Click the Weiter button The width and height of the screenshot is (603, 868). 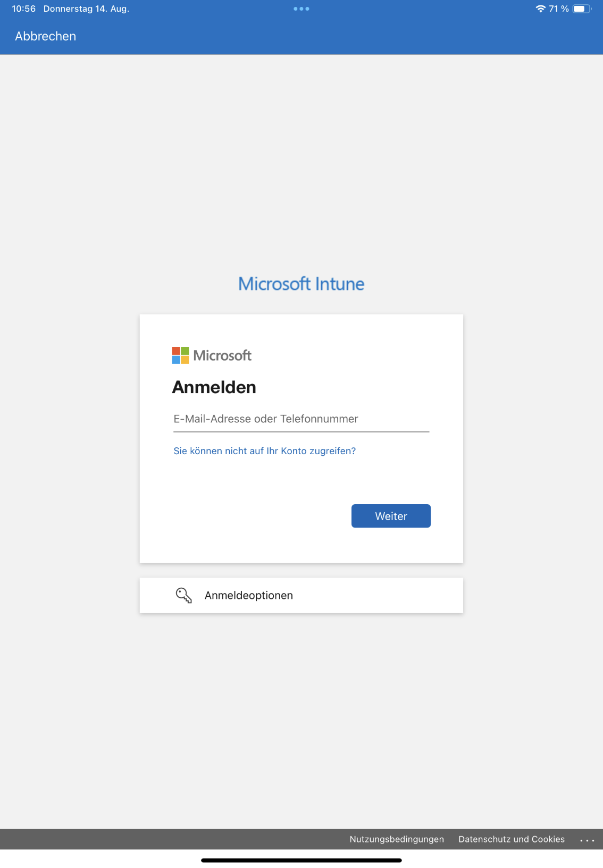pyautogui.click(x=391, y=516)
